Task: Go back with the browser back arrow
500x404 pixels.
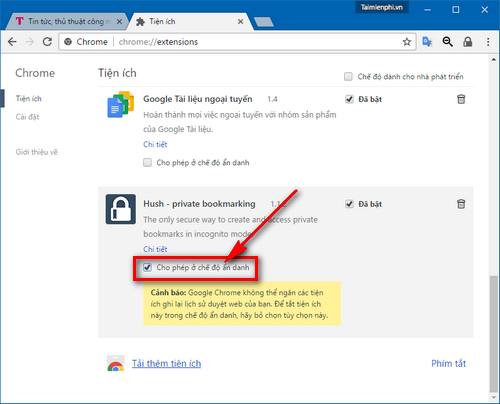Action: tap(12, 42)
